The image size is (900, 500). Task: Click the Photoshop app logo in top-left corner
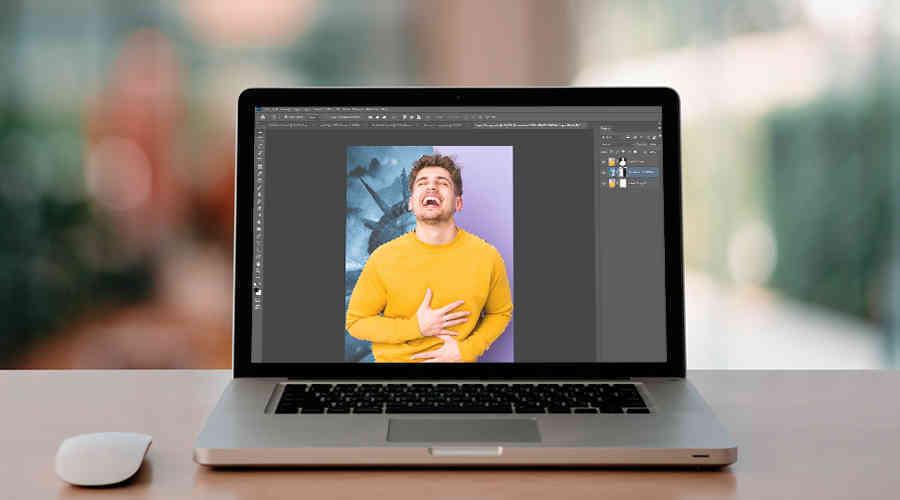pyautogui.click(x=257, y=109)
